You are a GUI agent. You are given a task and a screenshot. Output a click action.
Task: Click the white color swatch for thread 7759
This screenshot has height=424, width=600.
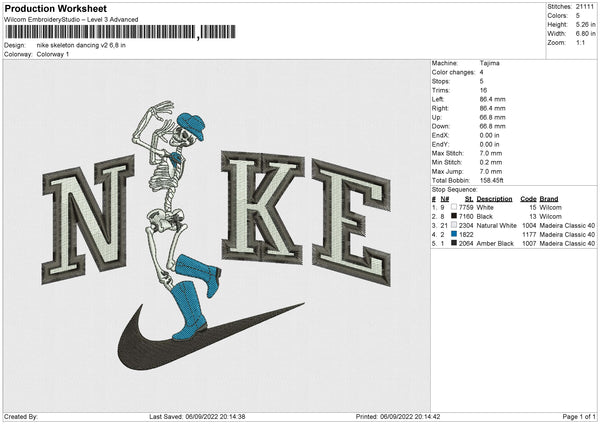point(454,207)
